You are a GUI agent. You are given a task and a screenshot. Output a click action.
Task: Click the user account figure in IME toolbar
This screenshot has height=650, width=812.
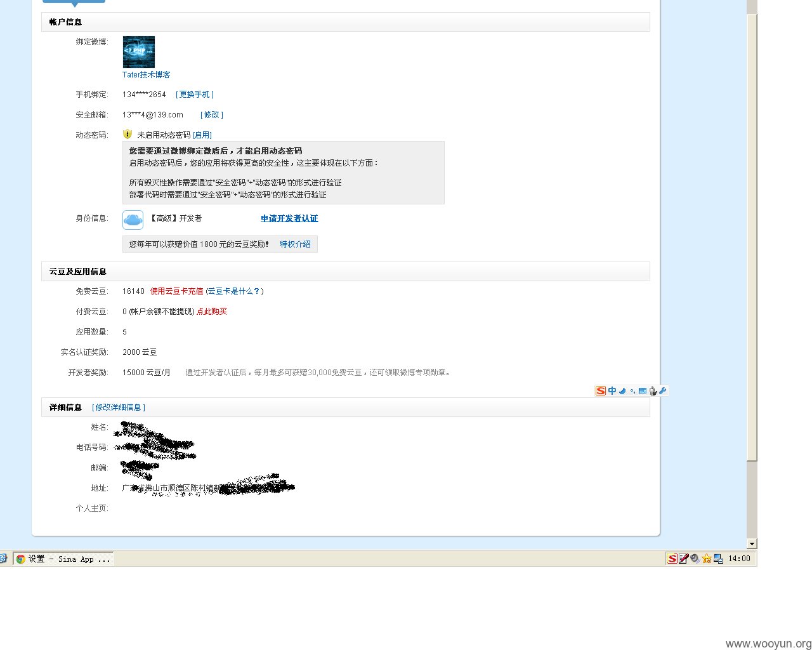[x=653, y=391]
